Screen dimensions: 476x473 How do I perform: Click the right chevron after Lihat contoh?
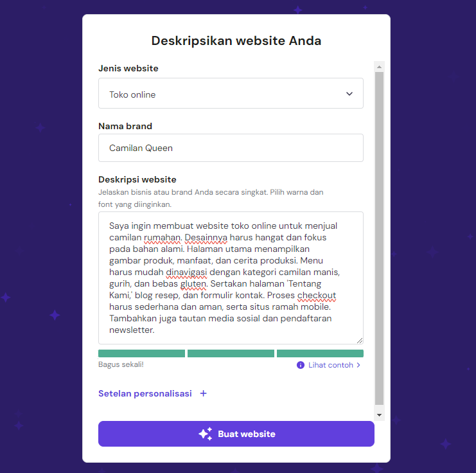click(358, 365)
